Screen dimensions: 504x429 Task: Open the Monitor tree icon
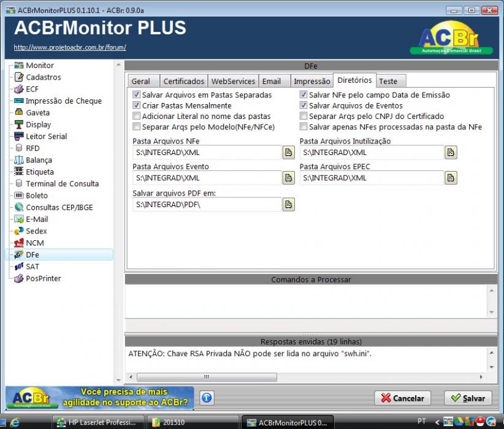(19, 65)
